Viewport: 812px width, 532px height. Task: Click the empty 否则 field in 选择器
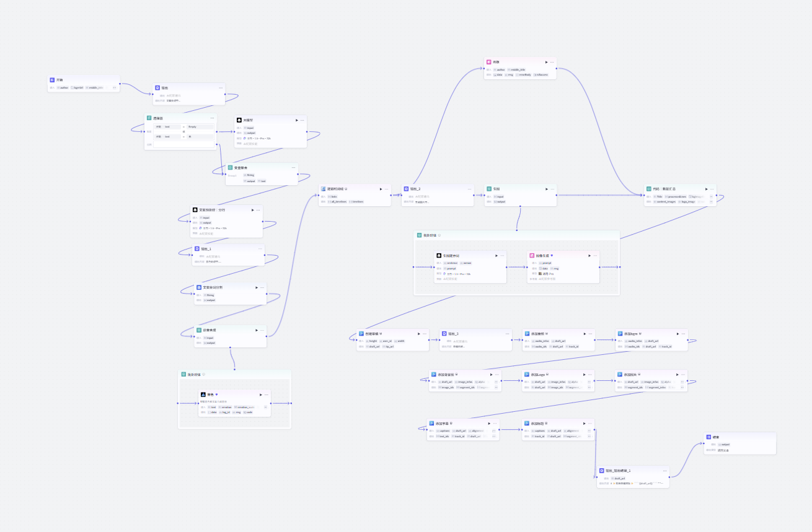point(184,145)
